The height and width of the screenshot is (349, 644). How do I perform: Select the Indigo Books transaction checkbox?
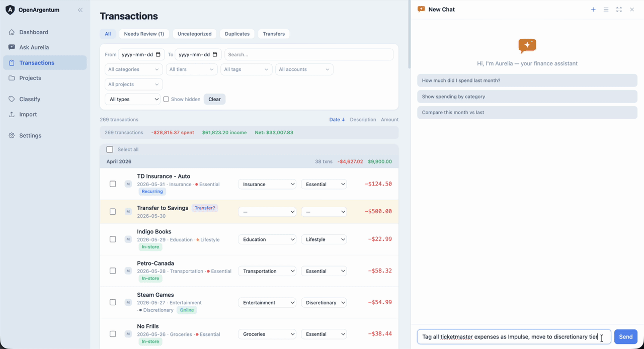(113, 239)
